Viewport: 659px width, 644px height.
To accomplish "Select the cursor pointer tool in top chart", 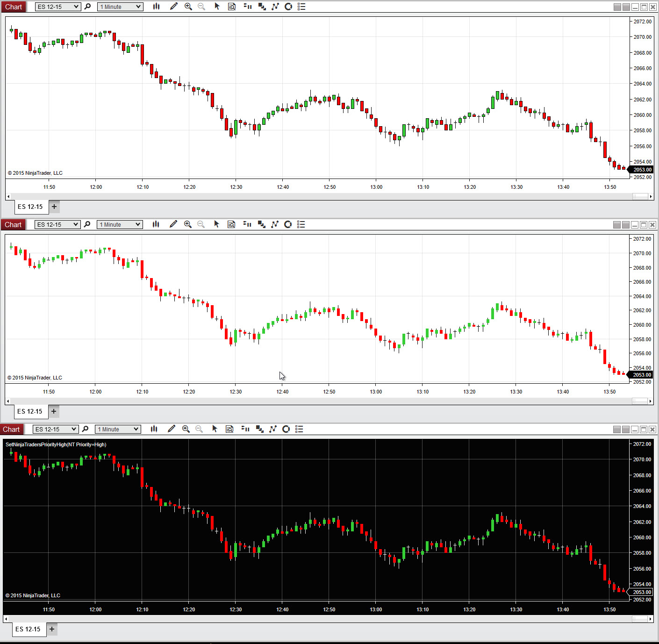I will (x=217, y=7).
